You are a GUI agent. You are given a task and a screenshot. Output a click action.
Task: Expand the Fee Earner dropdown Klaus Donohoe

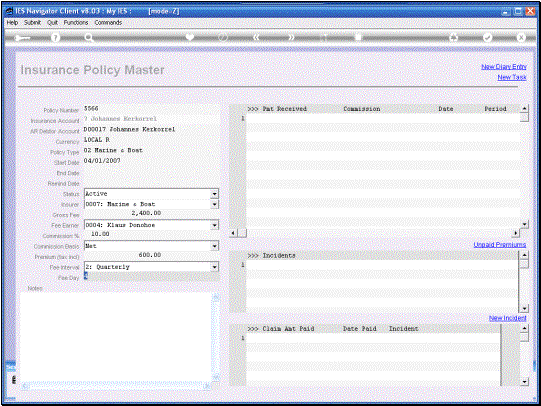[215, 225]
